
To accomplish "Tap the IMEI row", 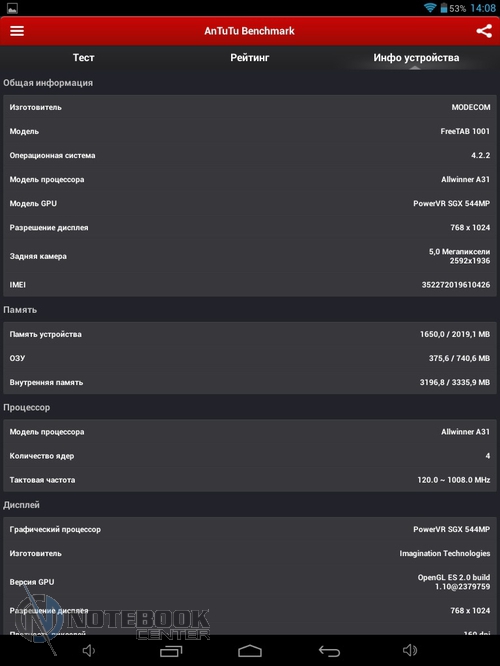I will point(250,285).
